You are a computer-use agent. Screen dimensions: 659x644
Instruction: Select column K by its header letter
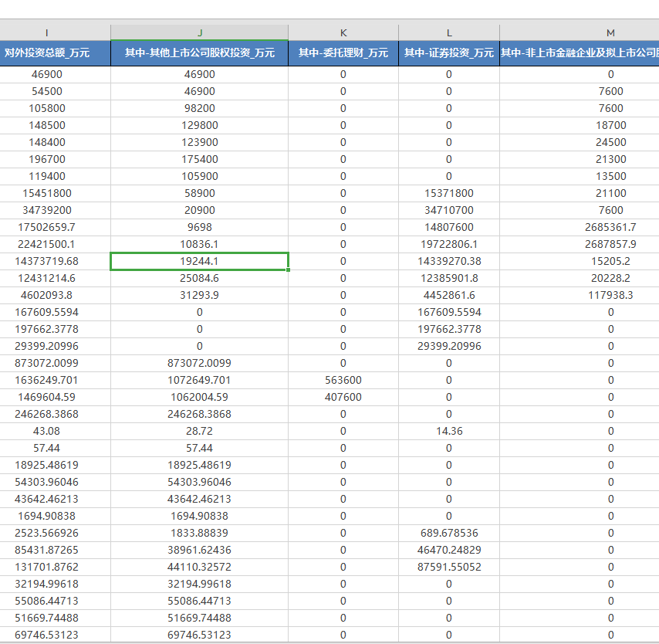[x=343, y=32]
